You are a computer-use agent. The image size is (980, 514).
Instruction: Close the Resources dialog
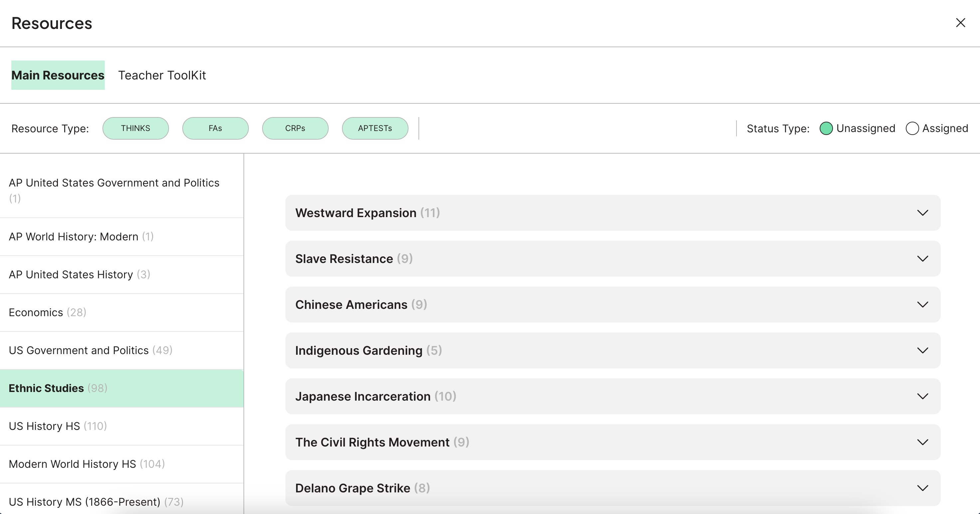click(960, 23)
